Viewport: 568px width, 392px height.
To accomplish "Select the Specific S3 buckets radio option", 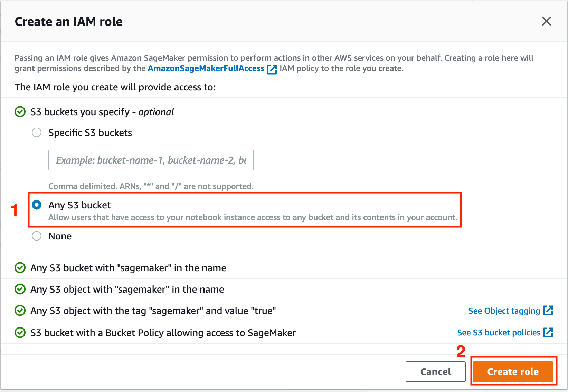I will 37,133.
